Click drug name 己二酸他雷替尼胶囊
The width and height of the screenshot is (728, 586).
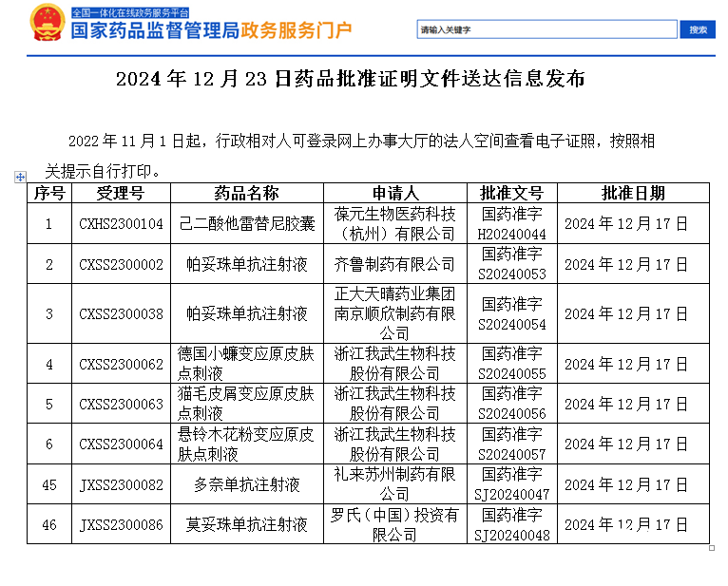(247, 224)
